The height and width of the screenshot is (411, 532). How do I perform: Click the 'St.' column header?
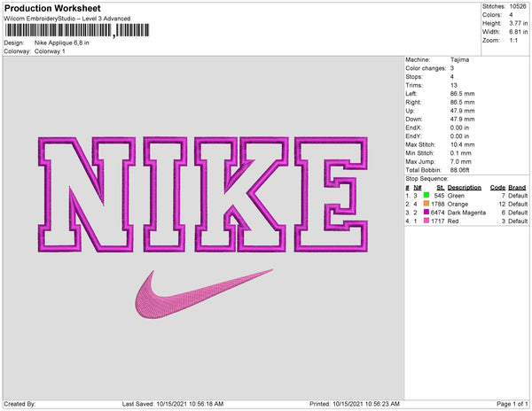[441, 188]
